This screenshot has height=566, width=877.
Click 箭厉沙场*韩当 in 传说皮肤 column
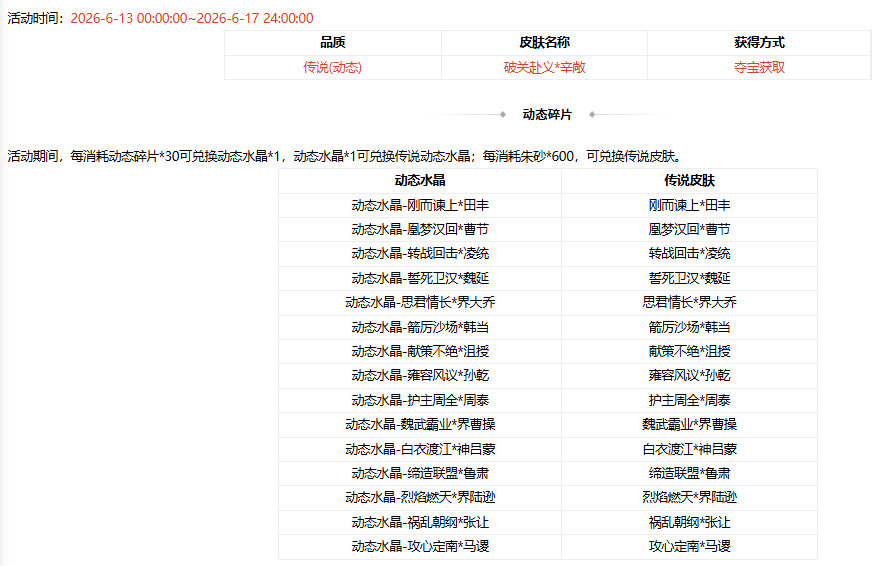689,327
